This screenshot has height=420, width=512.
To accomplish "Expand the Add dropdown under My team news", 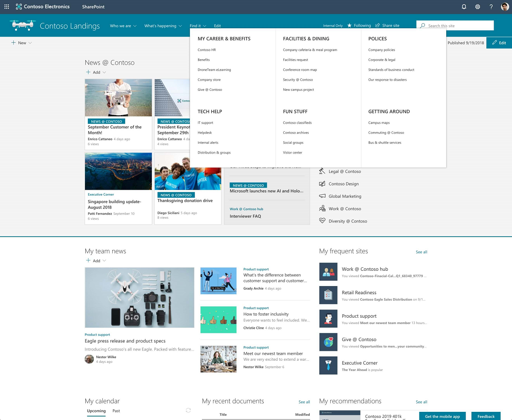I will 96,261.
